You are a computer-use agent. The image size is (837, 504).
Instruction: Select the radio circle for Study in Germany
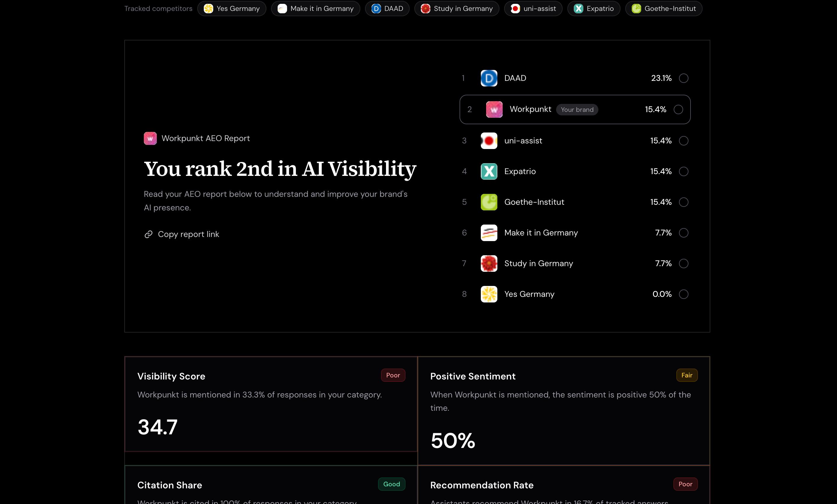pyautogui.click(x=683, y=264)
